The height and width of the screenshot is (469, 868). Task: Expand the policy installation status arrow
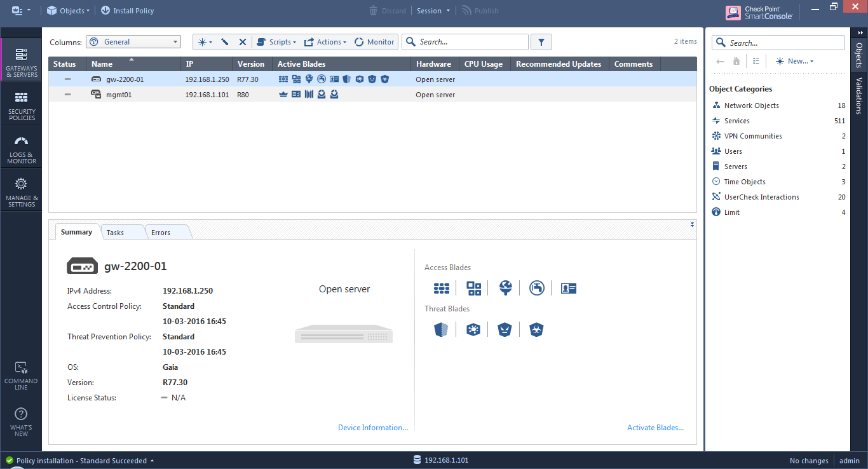click(152, 461)
